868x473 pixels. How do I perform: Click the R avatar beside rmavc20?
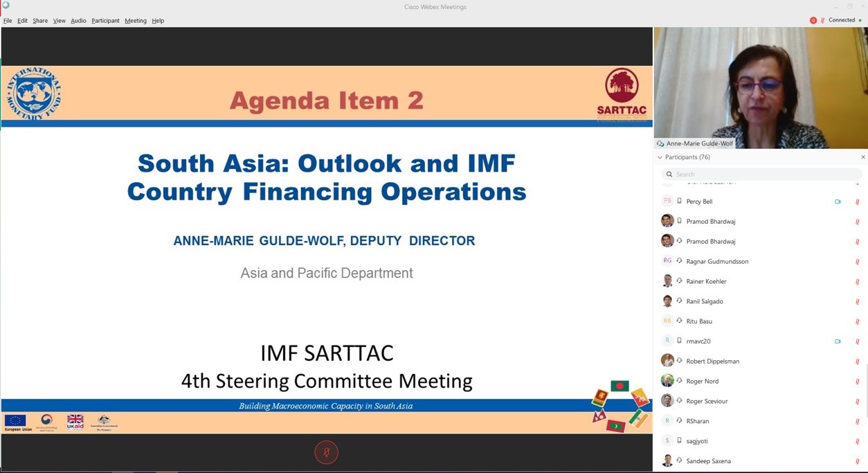click(x=667, y=341)
